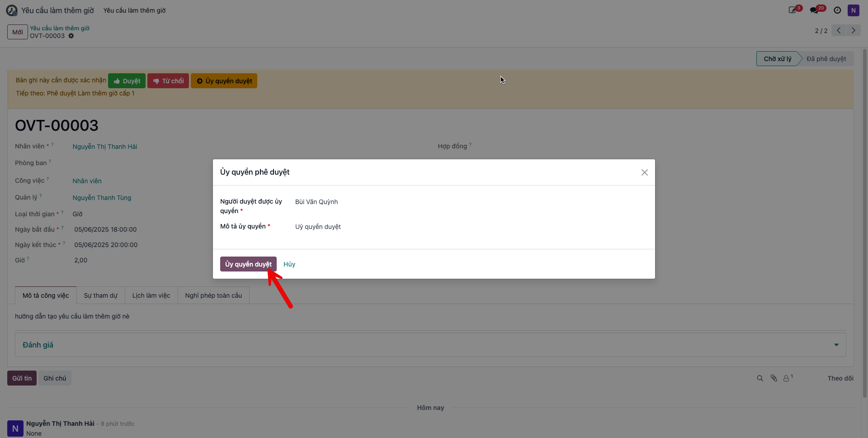Expand the Đánh giá section arrow
Viewport: 868px width, 438px height.
[x=836, y=345]
